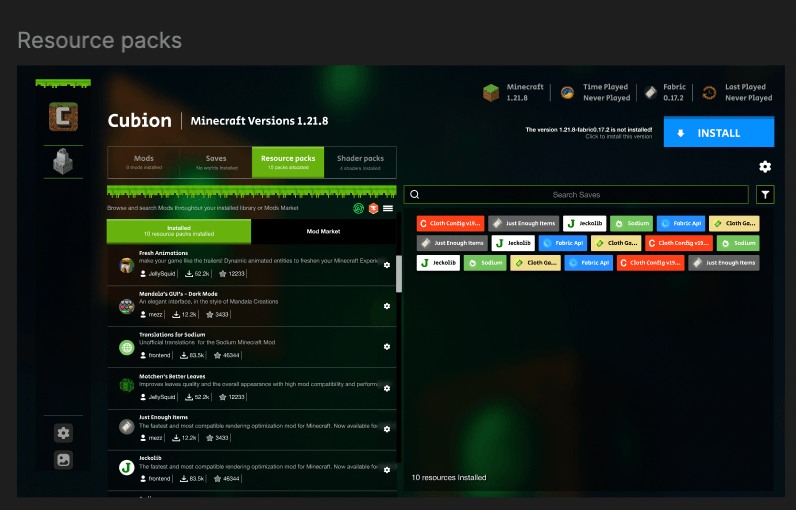Open settings gear for Fresh Animations
Image resolution: width=796 pixels, height=510 pixels.
pyautogui.click(x=387, y=265)
